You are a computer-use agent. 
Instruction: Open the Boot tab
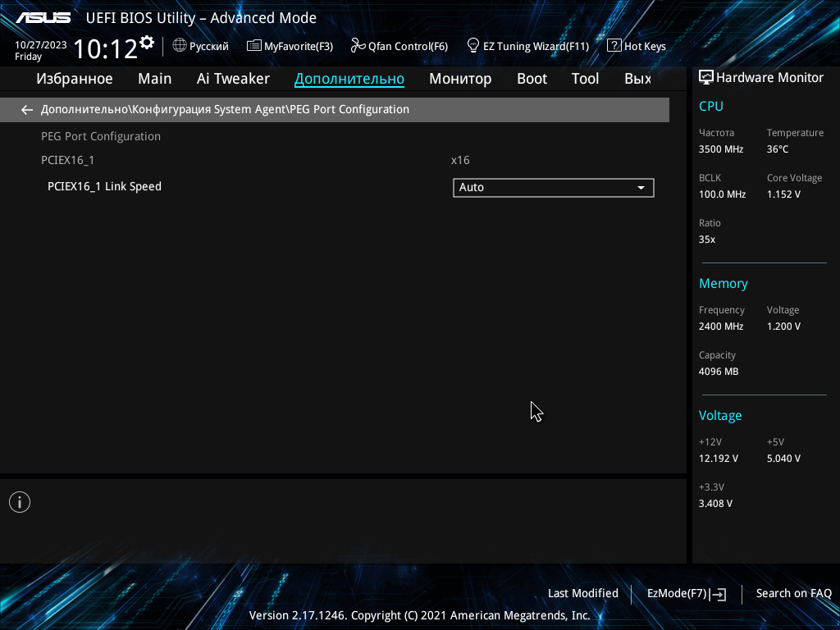click(532, 79)
